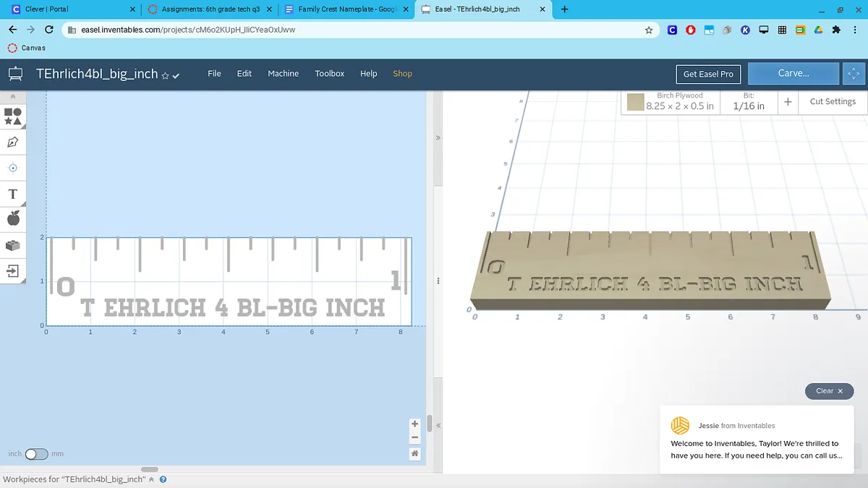The width and height of the screenshot is (868, 488).
Task: Choose the drill point circle tool
Action: [x=12, y=168]
